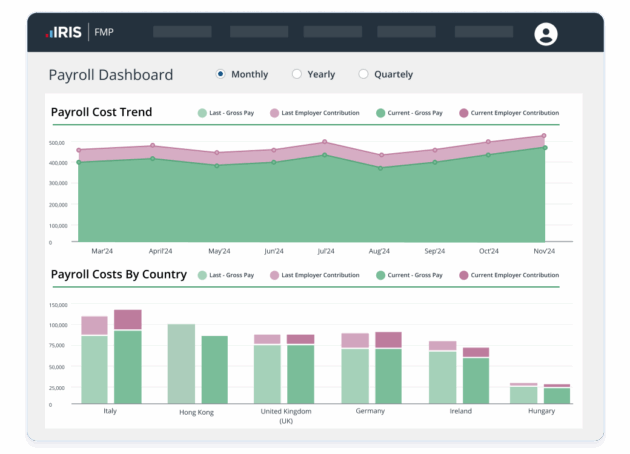Select the Yearly radio button
630x454 pixels.
pyautogui.click(x=296, y=74)
